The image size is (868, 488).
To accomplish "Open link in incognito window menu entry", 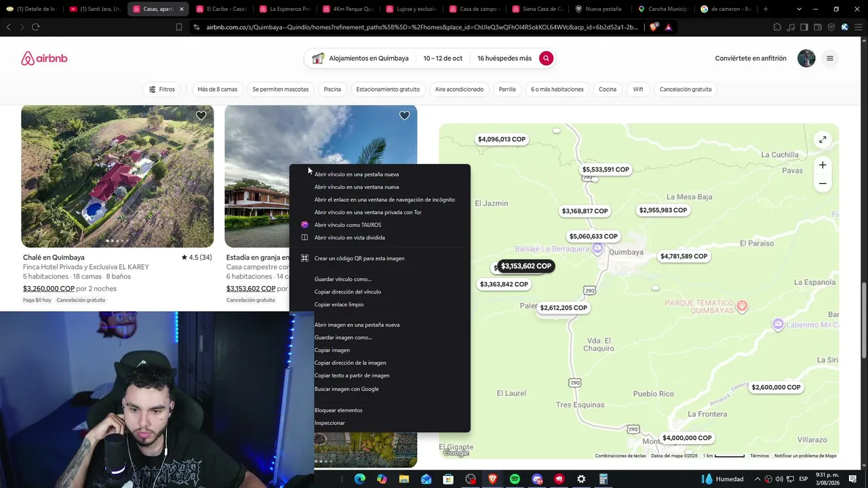I will tap(380, 200).
